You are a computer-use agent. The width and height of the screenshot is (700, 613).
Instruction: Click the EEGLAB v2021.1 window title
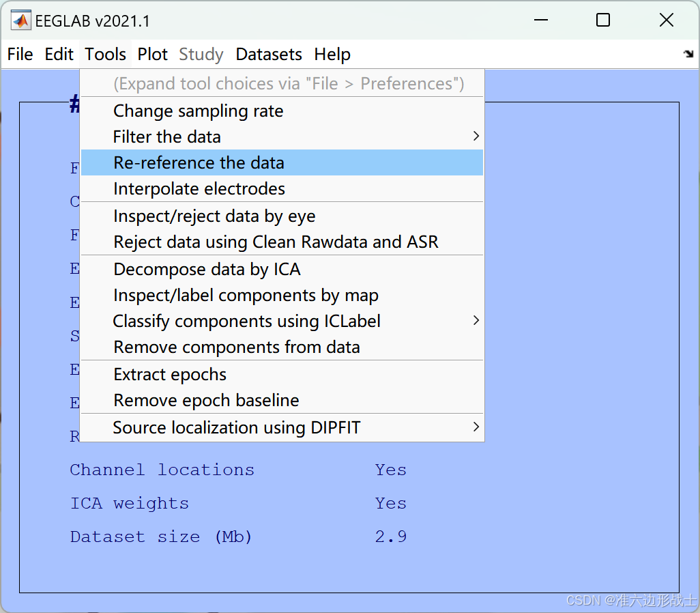click(92, 21)
